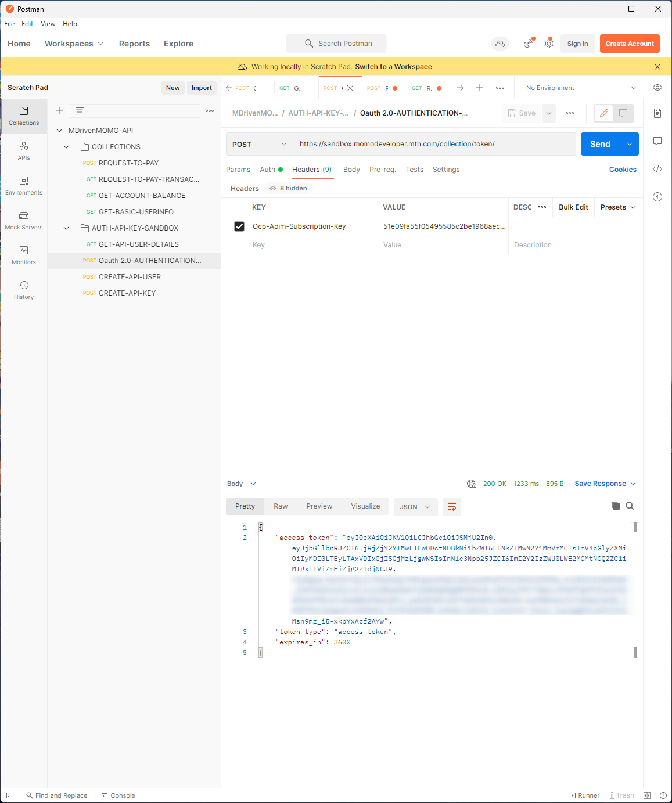Collapse the AUTH-API-KEY-SANDBOX folder
672x803 pixels.
(x=66, y=228)
